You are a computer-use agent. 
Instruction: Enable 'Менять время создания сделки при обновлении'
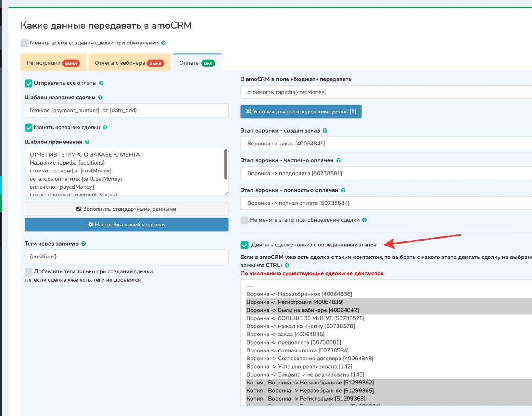[x=25, y=43]
